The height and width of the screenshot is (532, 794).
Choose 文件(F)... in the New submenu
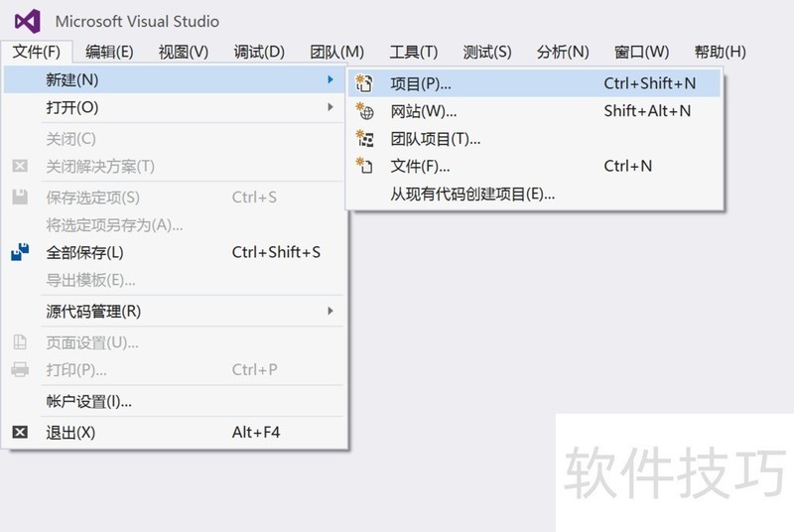coord(534,166)
